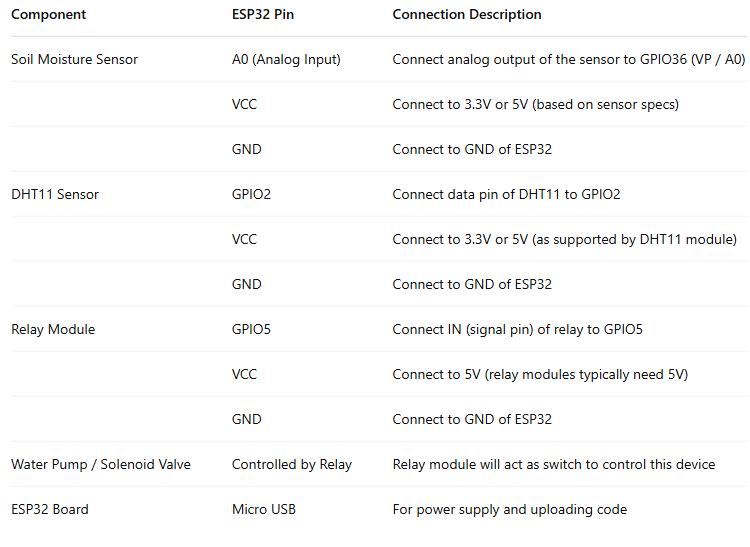Select the DHT11 Sensor component cell
The image size is (750, 547).
55,194
